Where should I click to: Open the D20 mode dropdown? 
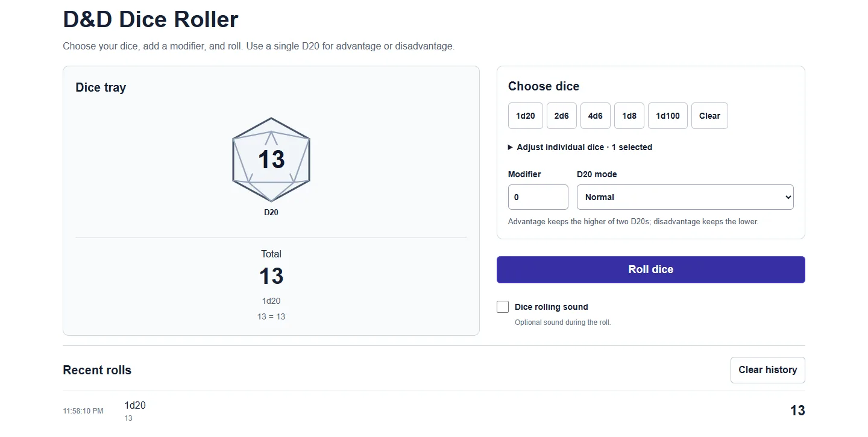[685, 197]
